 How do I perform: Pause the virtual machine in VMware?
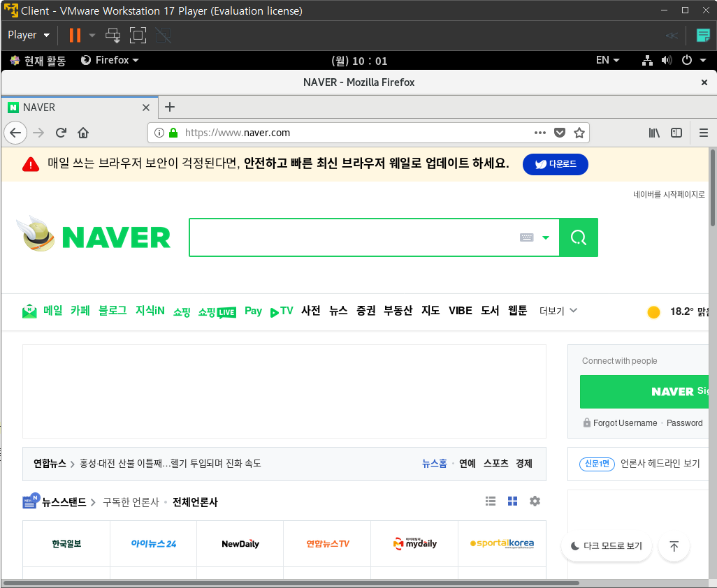tap(75, 35)
